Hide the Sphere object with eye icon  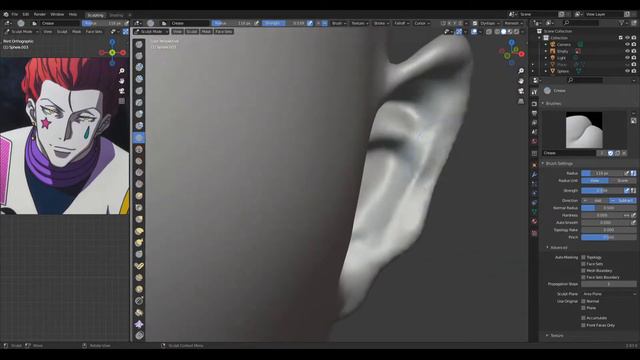(x=627, y=71)
